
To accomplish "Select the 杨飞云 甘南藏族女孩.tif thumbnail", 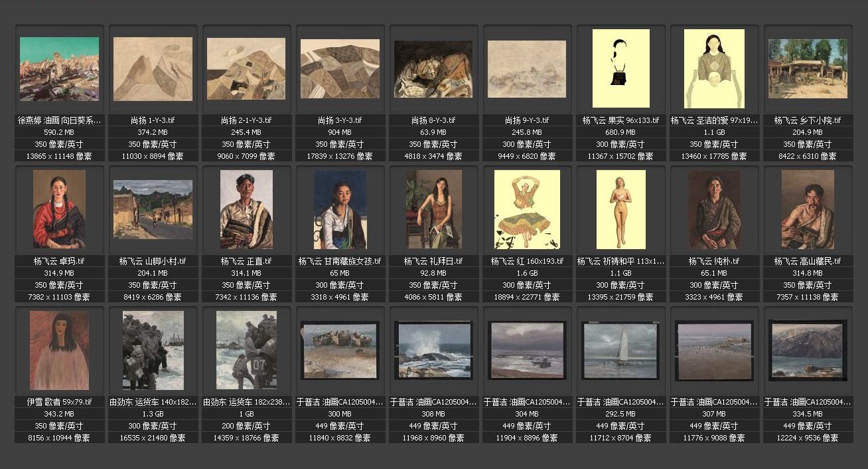I will 340,209.
